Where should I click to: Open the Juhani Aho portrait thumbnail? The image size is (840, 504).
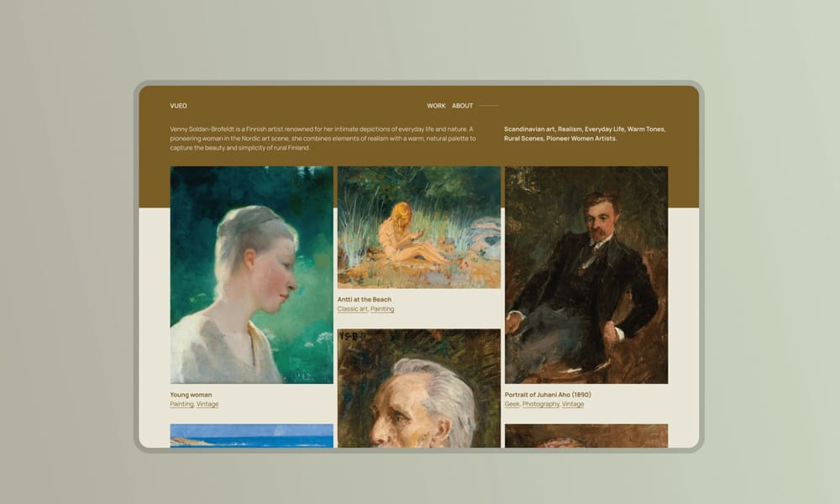pos(586,275)
